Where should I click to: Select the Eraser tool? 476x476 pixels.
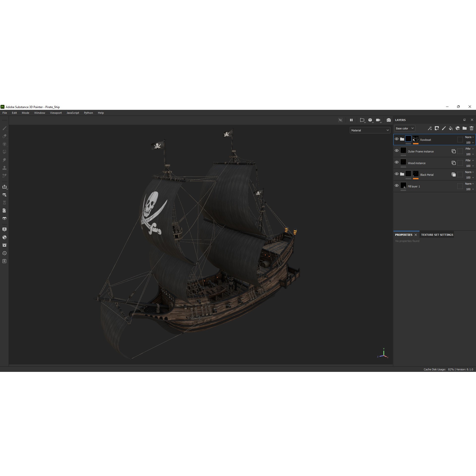coord(4,136)
